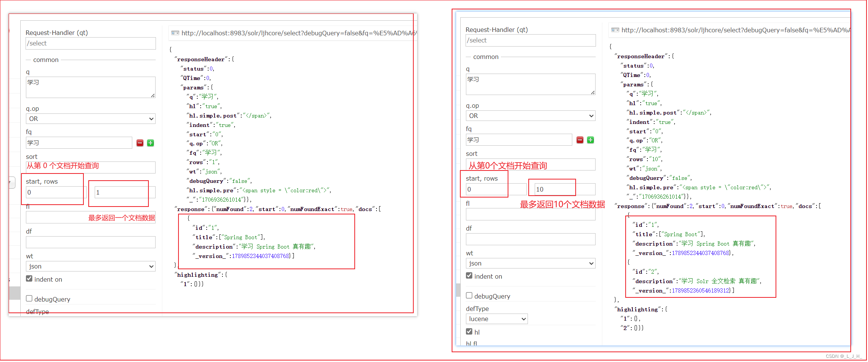Open the Solr query URL in left panel
Image resolution: width=868 pixels, height=362 pixels.
299,33
